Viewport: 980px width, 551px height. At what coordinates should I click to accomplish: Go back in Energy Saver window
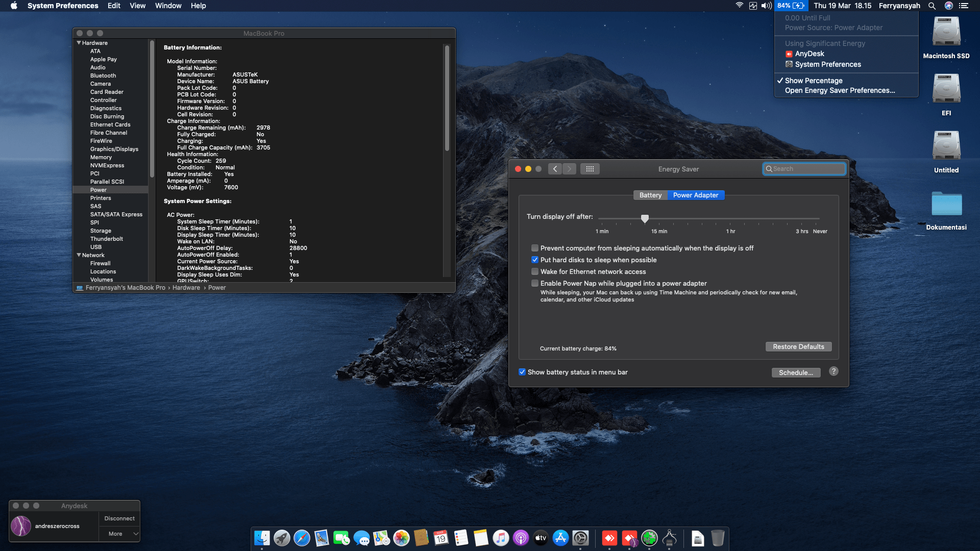555,169
